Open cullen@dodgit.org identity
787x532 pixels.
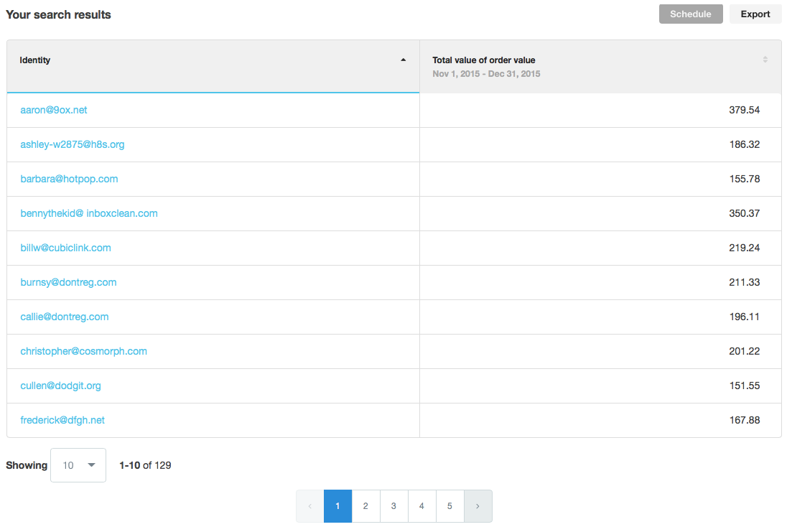(61, 386)
